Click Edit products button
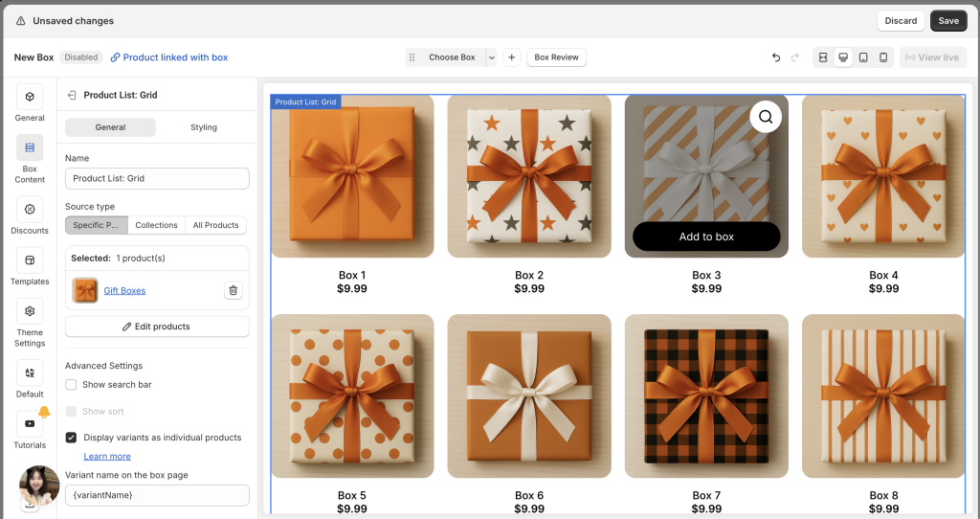The height and width of the screenshot is (519, 980). pos(157,327)
